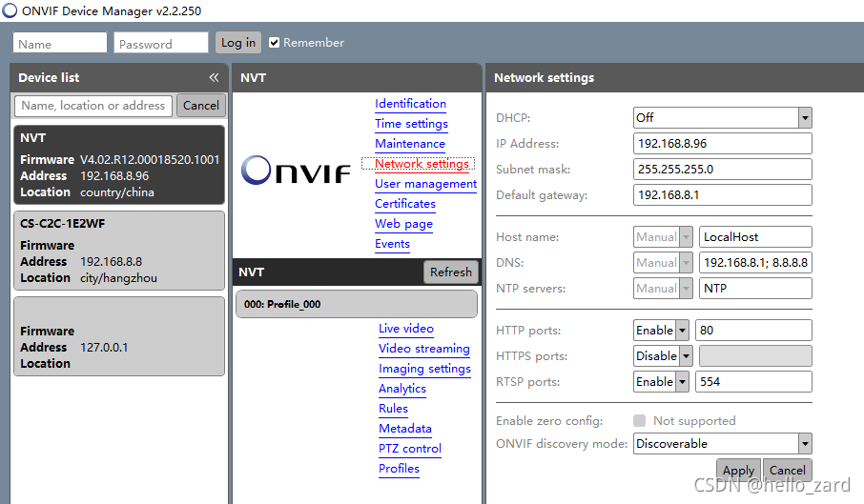
Task: Expand the ONVIF discovery mode dropdown
Action: pos(804,444)
